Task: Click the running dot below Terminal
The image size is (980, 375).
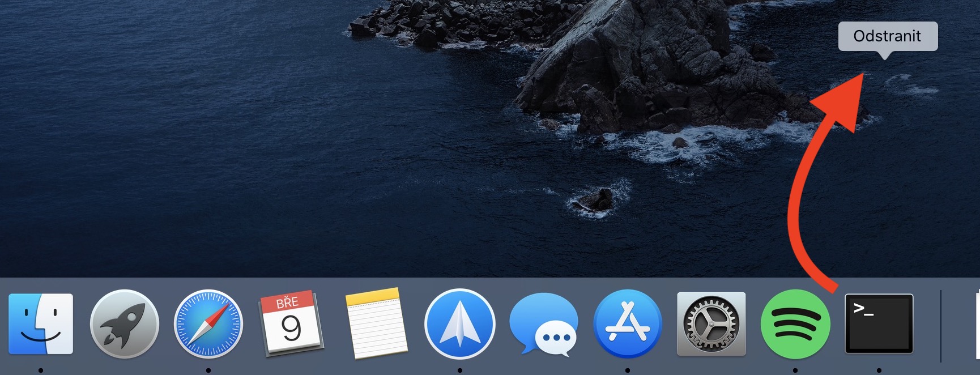Action: tap(879, 370)
